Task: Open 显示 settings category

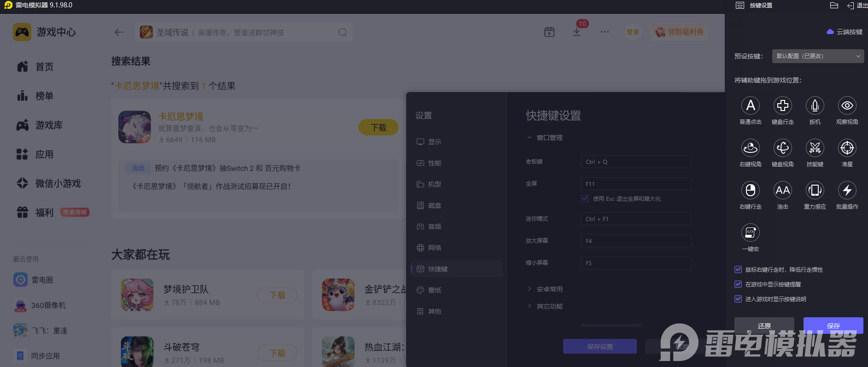Action: click(456, 142)
